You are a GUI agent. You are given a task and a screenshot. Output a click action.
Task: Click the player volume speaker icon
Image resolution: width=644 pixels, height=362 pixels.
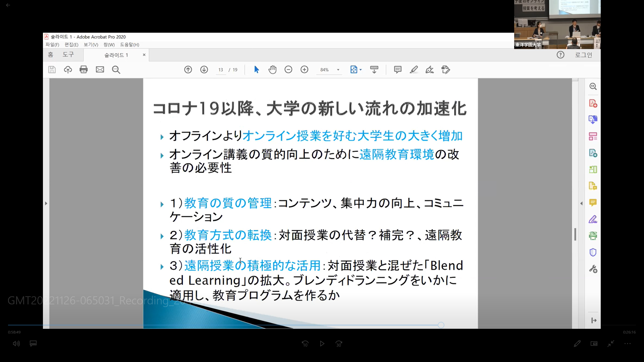coord(16,344)
